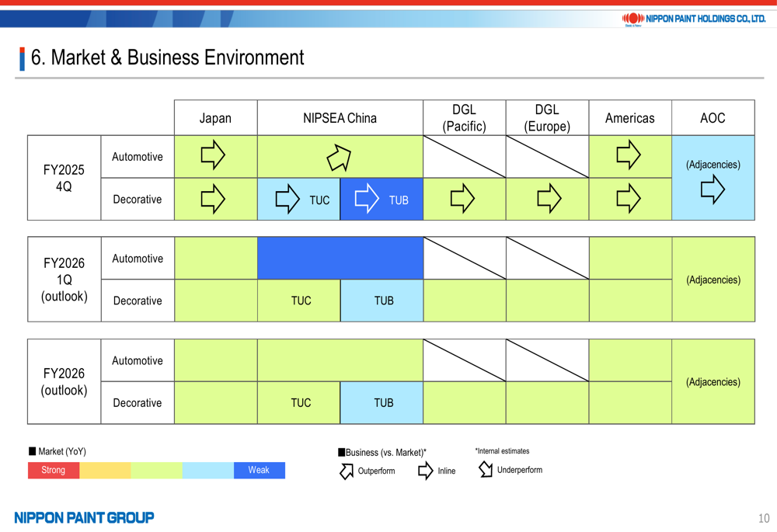Click the Inline arrow icon in the legend

tap(425, 471)
